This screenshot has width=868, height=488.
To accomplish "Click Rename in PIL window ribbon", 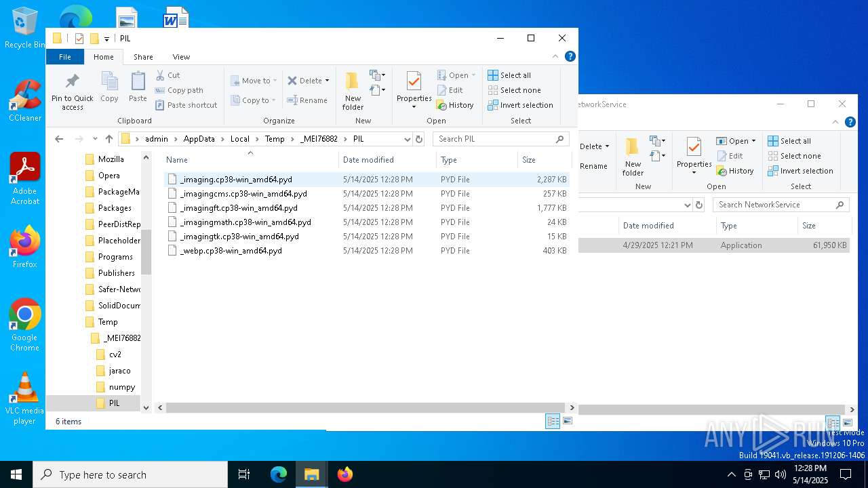I will [x=307, y=100].
